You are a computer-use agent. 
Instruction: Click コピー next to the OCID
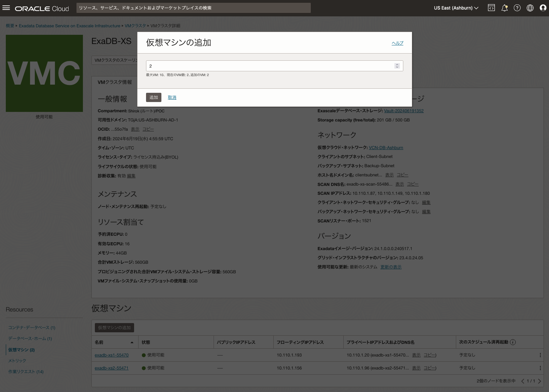pos(148,129)
